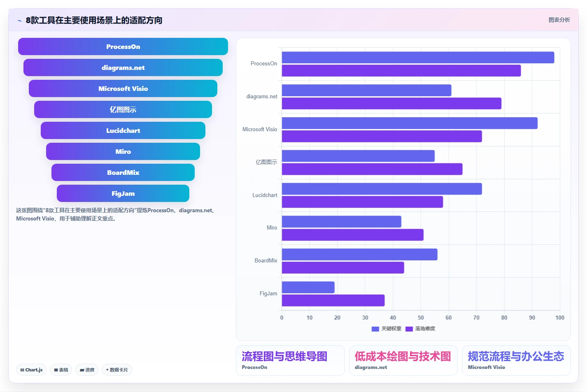Screen dimensions: 587x392
Task: Click the 数据卡片 tag chip
Action: click(117, 370)
